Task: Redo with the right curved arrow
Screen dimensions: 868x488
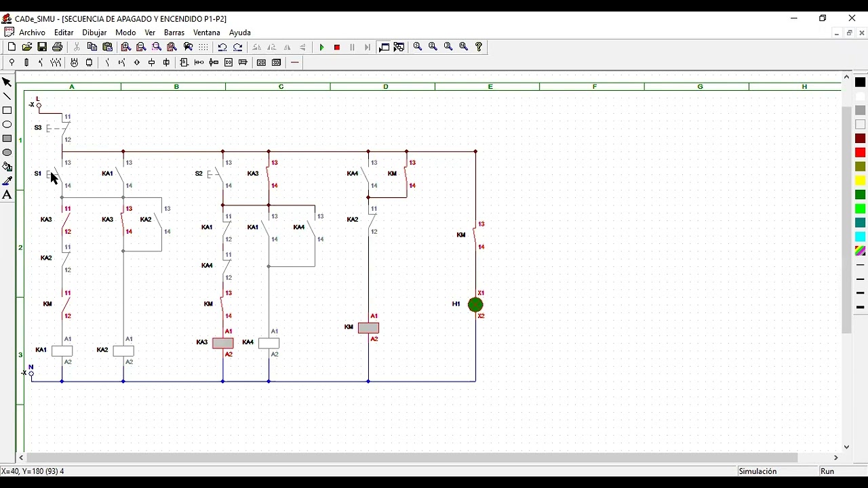Action: pyautogui.click(x=237, y=47)
